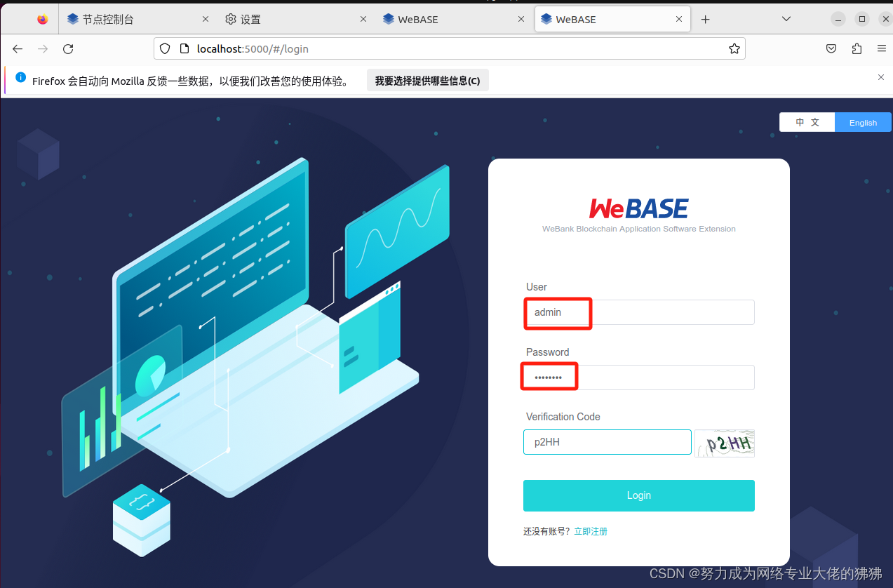Refresh the captcha by clicking its image
Screen dimensions: 893x588
724,443
